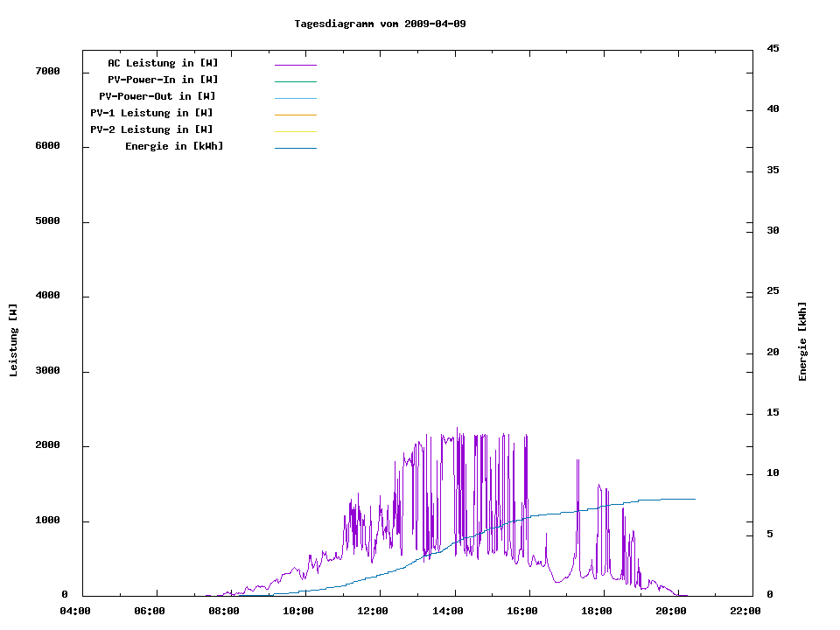Select the 22:00 time axis label
The height and width of the screenshot is (630, 840).
point(745,612)
